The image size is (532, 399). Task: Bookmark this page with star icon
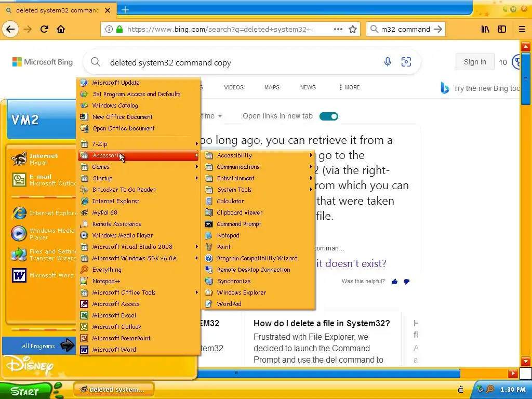[353, 30]
